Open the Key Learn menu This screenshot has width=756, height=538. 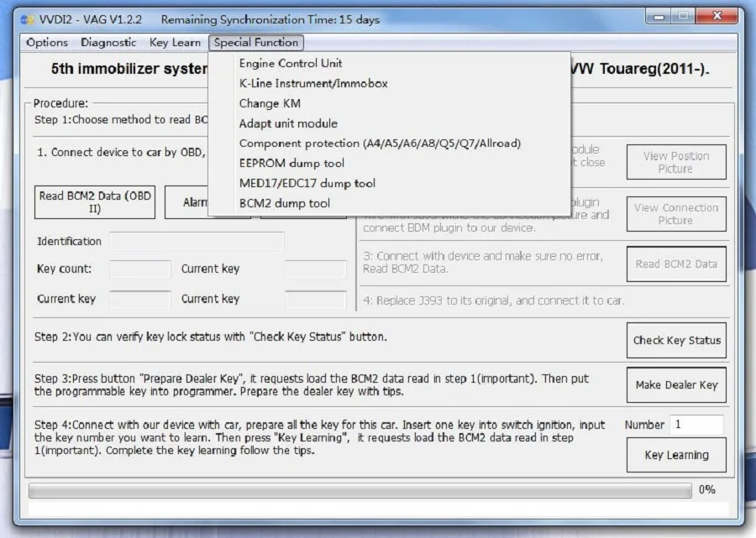[x=175, y=42]
